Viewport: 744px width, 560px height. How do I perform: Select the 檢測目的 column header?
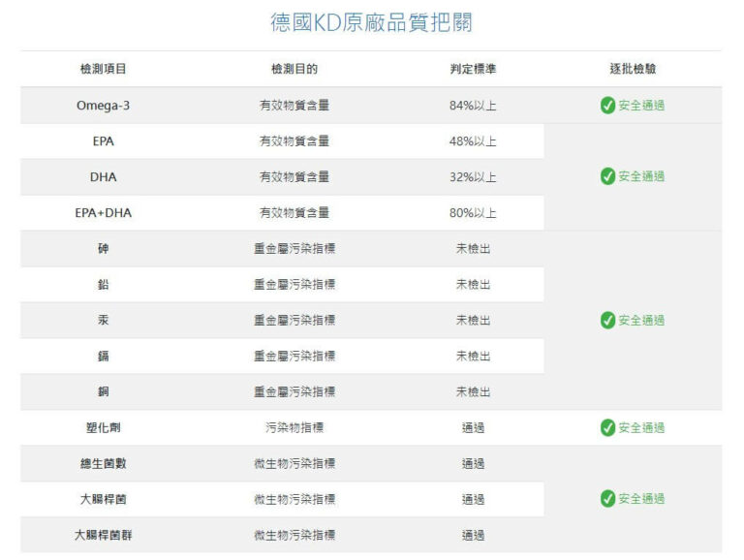coord(294,70)
